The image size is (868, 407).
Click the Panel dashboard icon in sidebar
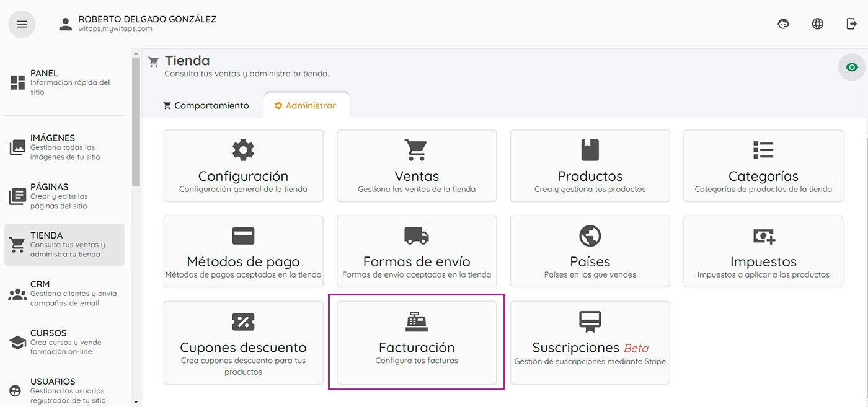tap(17, 82)
